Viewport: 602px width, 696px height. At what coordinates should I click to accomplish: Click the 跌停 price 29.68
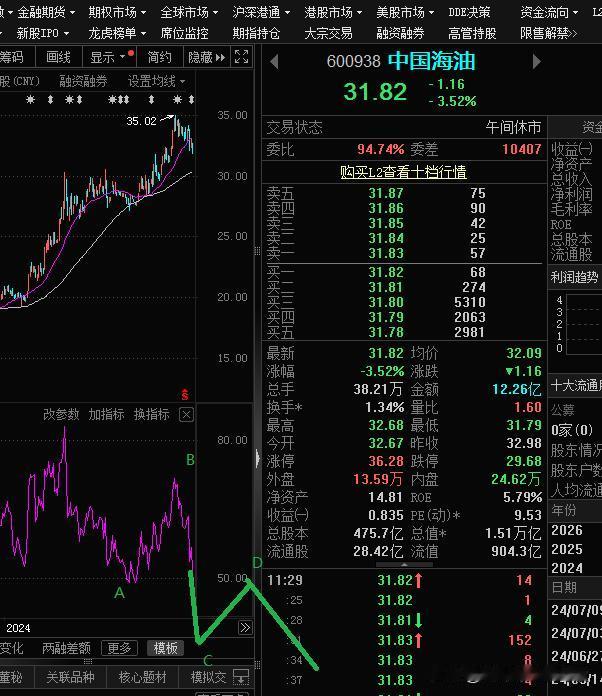(x=524, y=461)
